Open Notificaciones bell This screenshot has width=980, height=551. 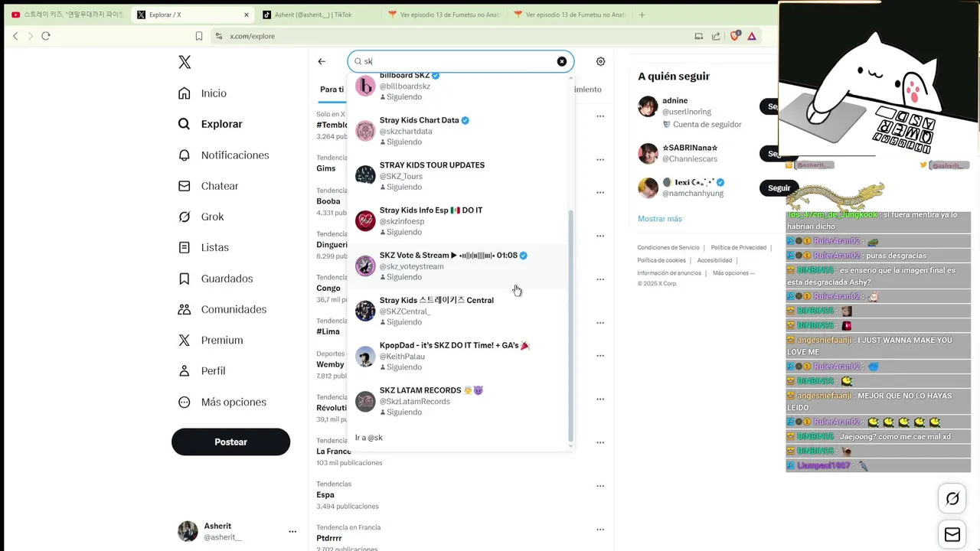[x=224, y=155]
